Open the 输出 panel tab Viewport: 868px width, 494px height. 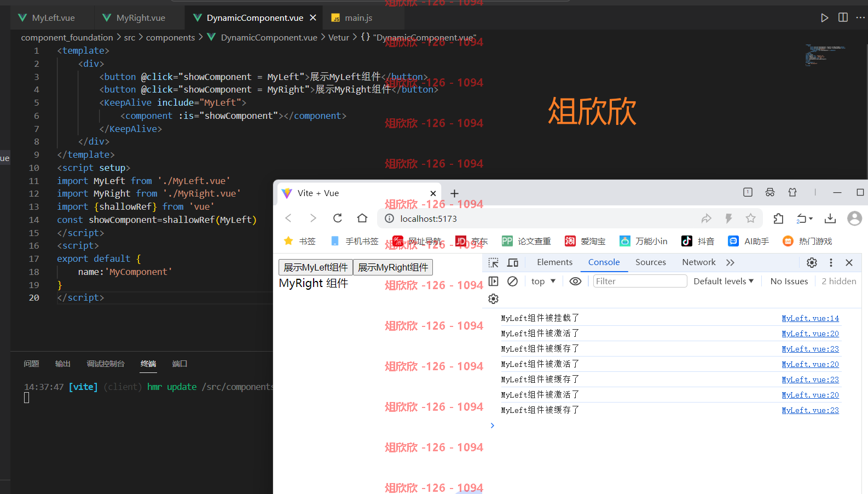point(63,364)
